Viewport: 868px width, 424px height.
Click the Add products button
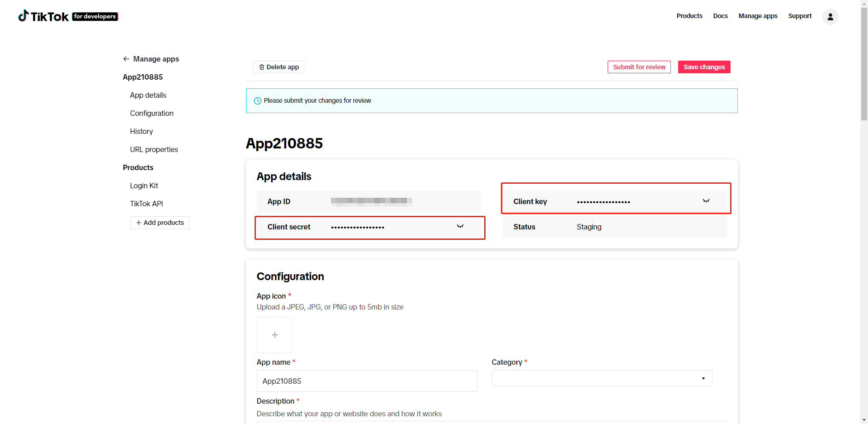click(x=160, y=223)
